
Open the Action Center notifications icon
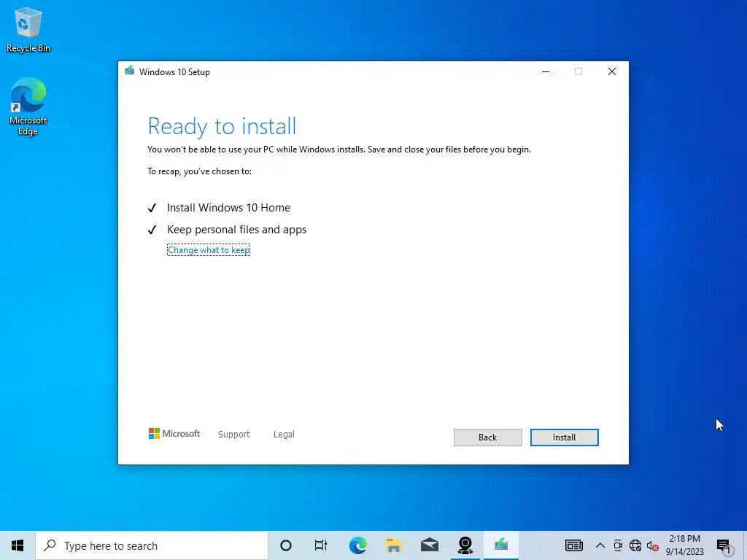click(x=724, y=547)
